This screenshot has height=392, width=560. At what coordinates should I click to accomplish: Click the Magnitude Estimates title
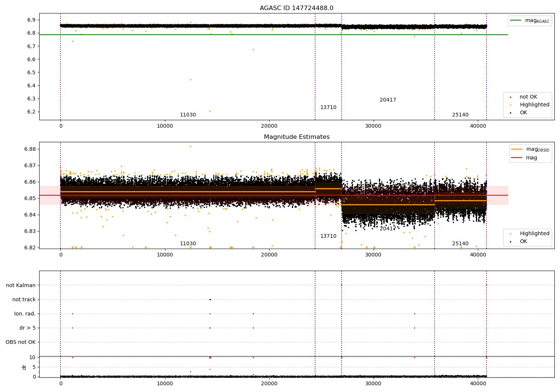[x=296, y=137]
